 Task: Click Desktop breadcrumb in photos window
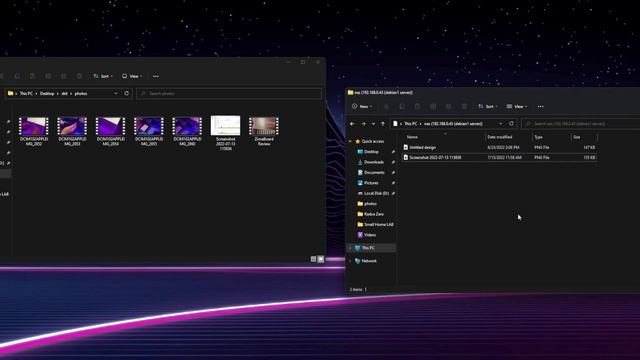(x=47, y=93)
